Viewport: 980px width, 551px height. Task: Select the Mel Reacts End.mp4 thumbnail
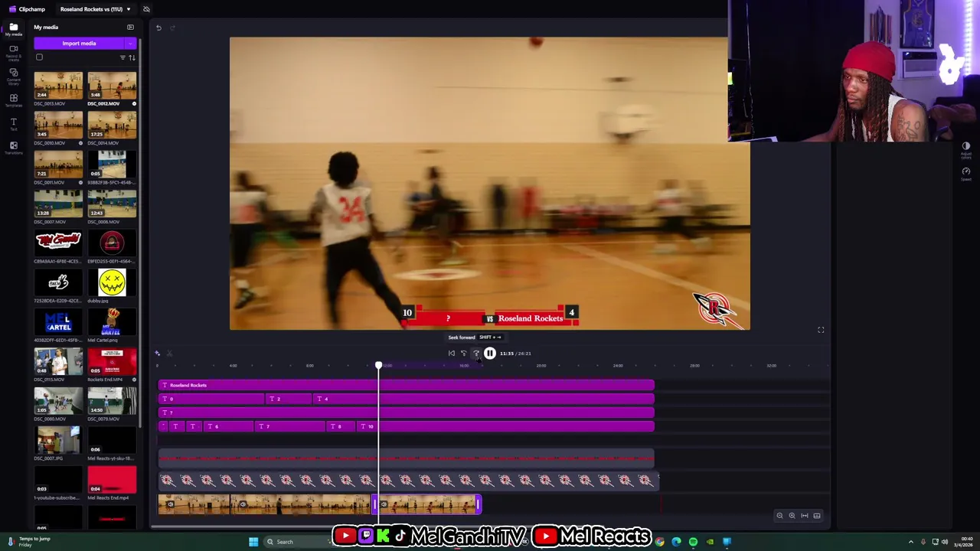click(112, 480)
